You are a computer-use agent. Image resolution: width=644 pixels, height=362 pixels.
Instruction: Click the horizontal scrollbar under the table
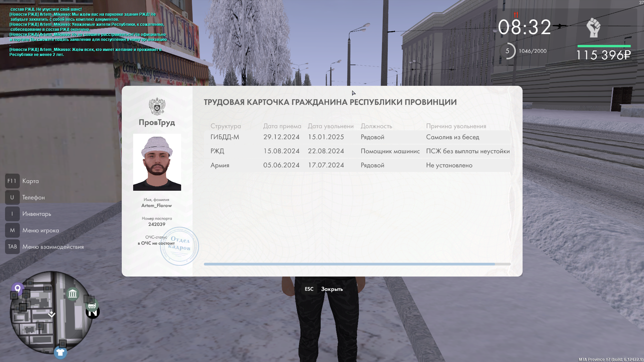pyautogui.click(x=349, y=264)
